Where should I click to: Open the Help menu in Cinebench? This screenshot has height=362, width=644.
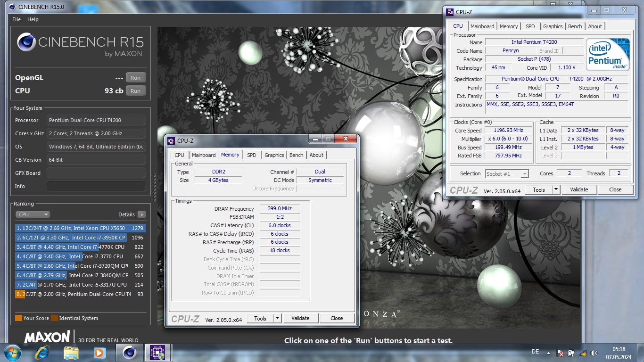[33, 19]
